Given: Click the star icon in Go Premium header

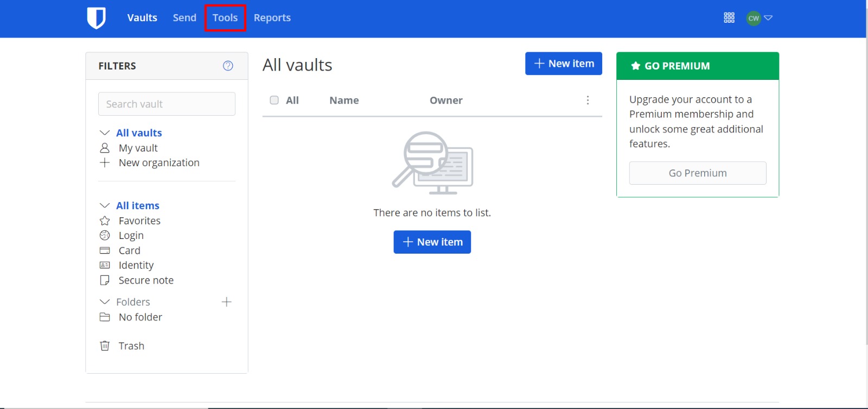Looking at the screenshot, I should (636, 66).
